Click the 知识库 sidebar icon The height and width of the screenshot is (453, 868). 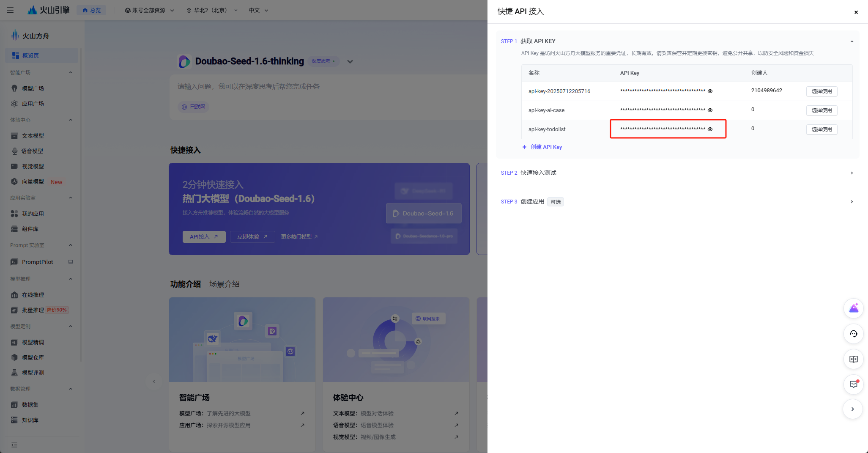(14, 420)
